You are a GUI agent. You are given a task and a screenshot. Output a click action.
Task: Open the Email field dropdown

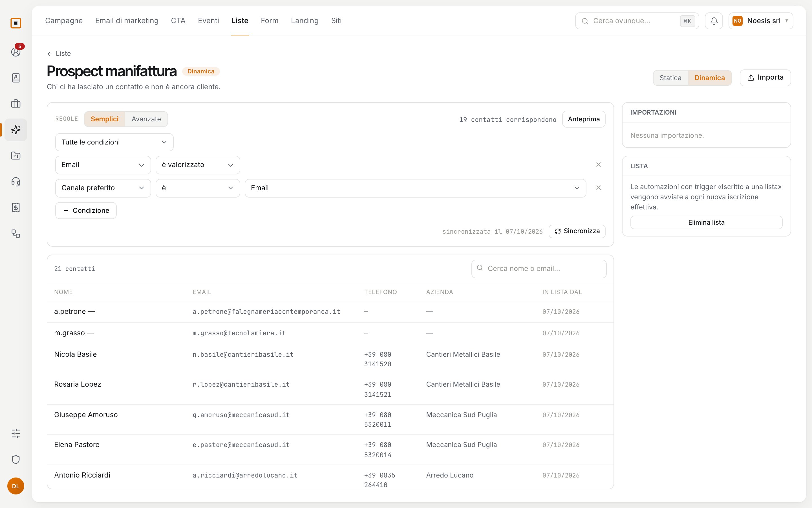(103, 165)
